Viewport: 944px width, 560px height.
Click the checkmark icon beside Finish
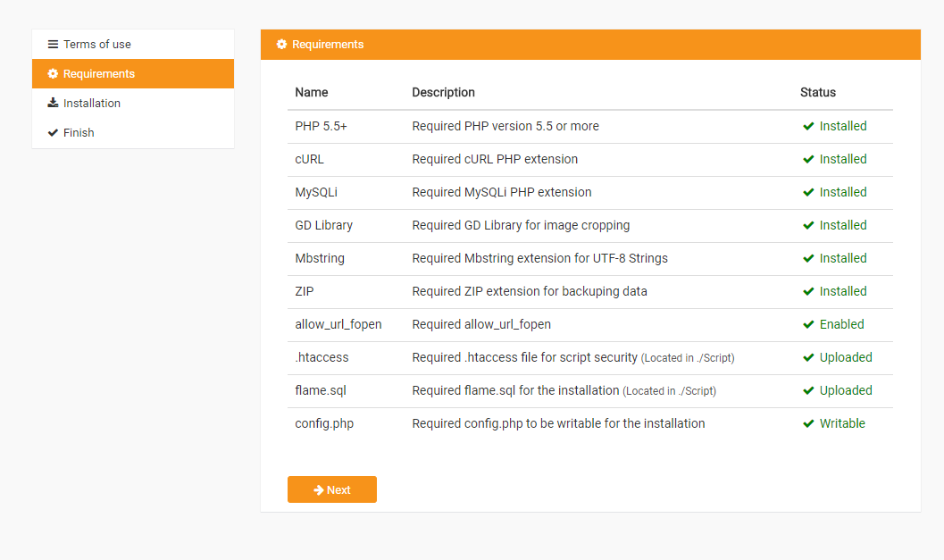click(52, 132)
